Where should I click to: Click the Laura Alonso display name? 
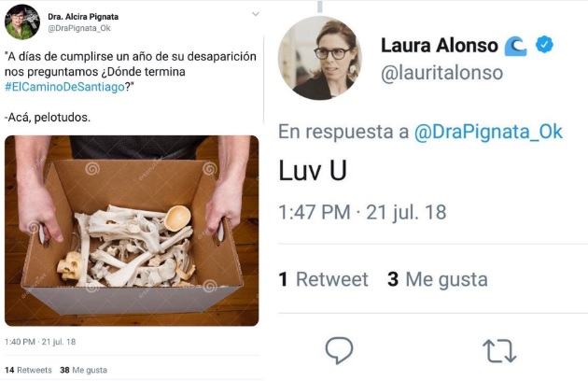pos(439,46)
